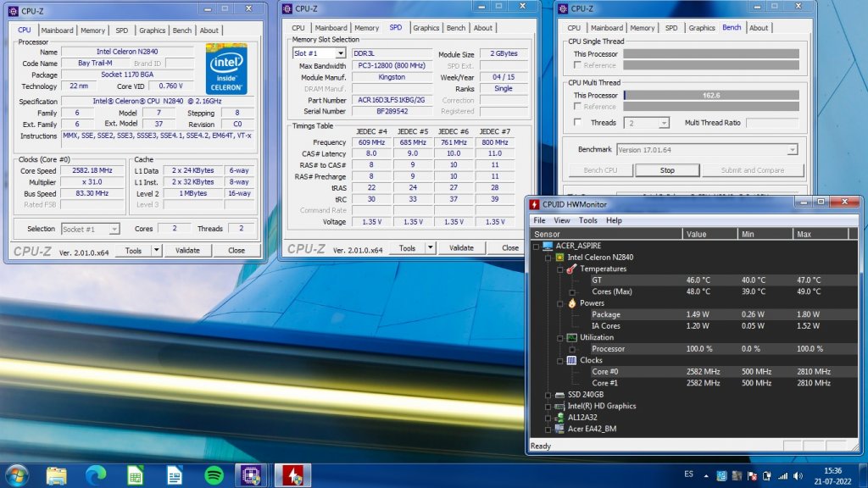Click the Max column header in HWMonitor

pos(821,234)
